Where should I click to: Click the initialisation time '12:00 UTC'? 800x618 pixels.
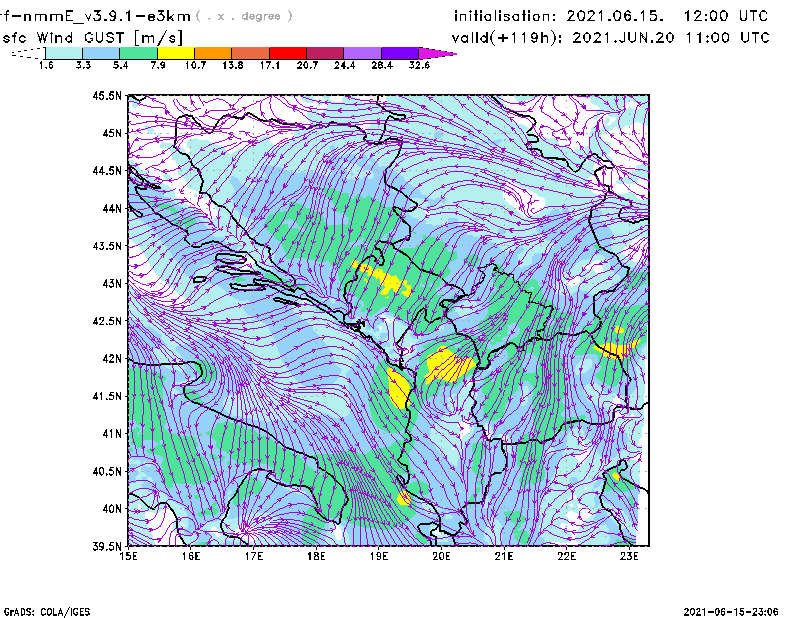tap(726, 16)
